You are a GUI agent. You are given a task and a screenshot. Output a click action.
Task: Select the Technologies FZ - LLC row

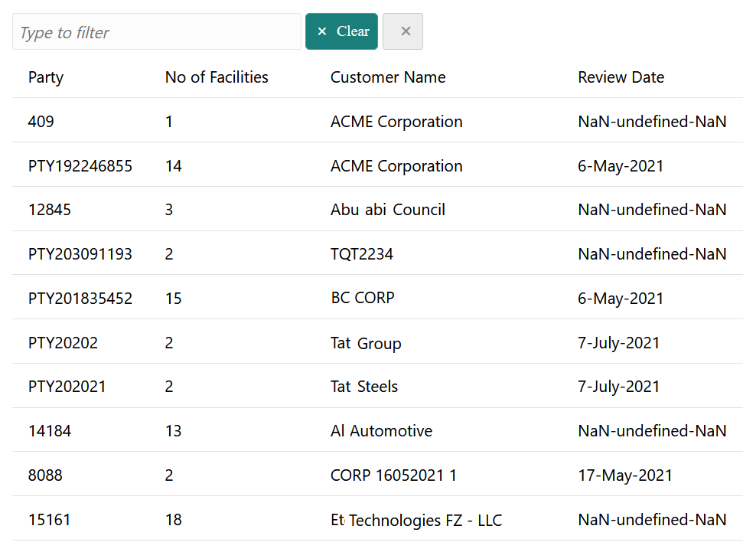coord(416,521)
